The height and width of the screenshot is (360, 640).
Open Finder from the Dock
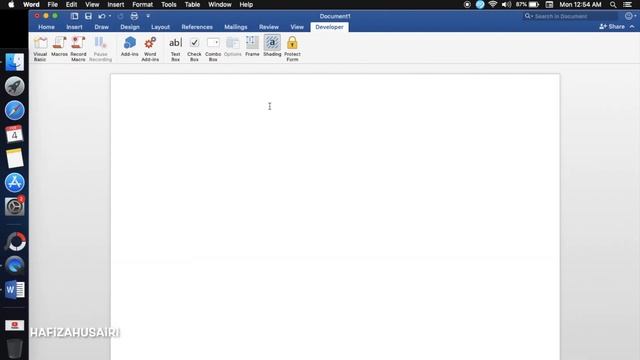point(14,62)
